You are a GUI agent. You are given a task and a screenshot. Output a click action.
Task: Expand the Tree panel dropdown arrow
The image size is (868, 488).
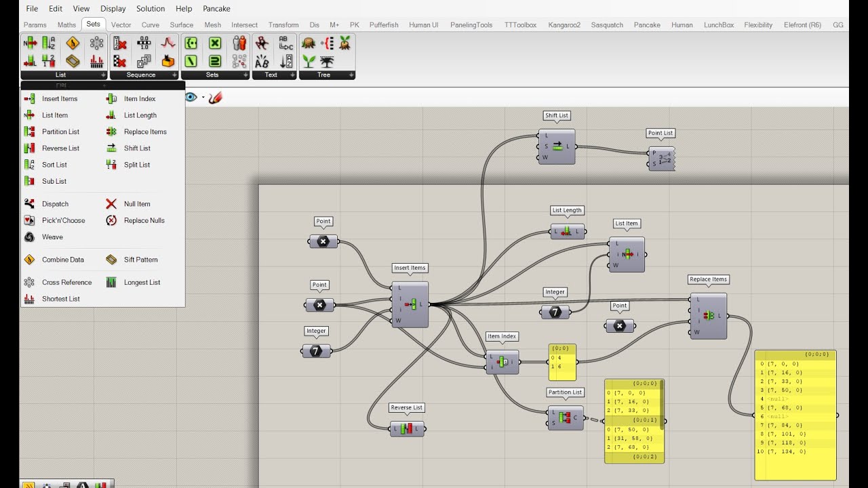click(x=351, y=75)
